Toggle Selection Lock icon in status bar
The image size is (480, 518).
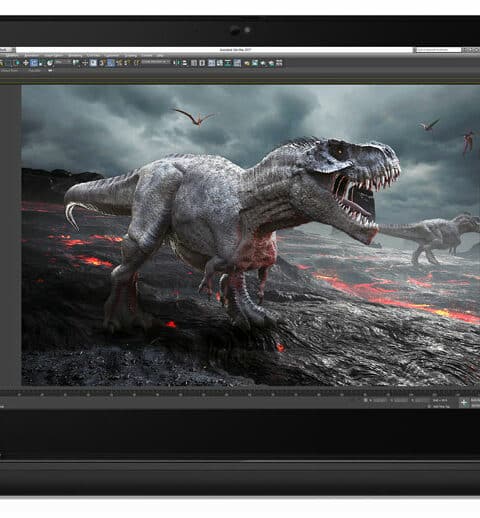point(365,400)
